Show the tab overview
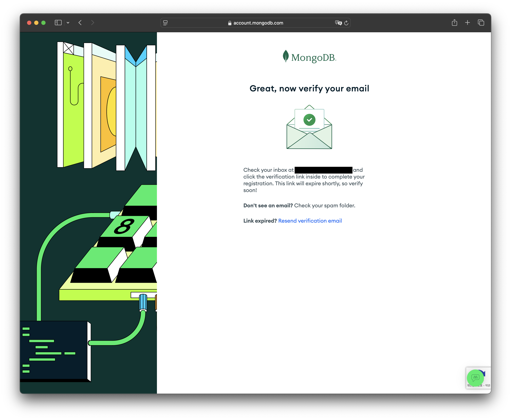 pyautogui.click(x=481, y=23)
